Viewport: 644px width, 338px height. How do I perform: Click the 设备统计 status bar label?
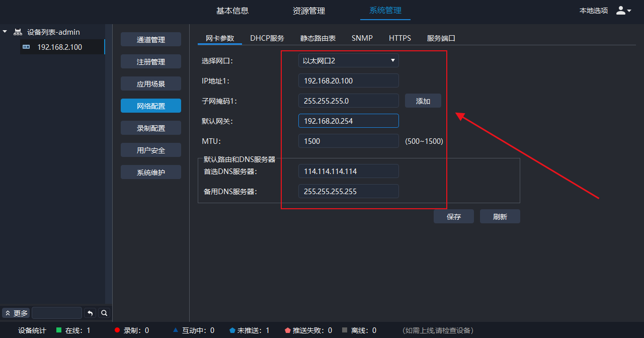[x=32, y=330]
